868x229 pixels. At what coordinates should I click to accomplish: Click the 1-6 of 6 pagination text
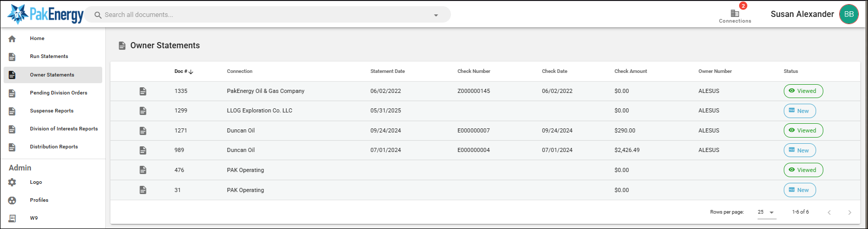coord(800,212)
